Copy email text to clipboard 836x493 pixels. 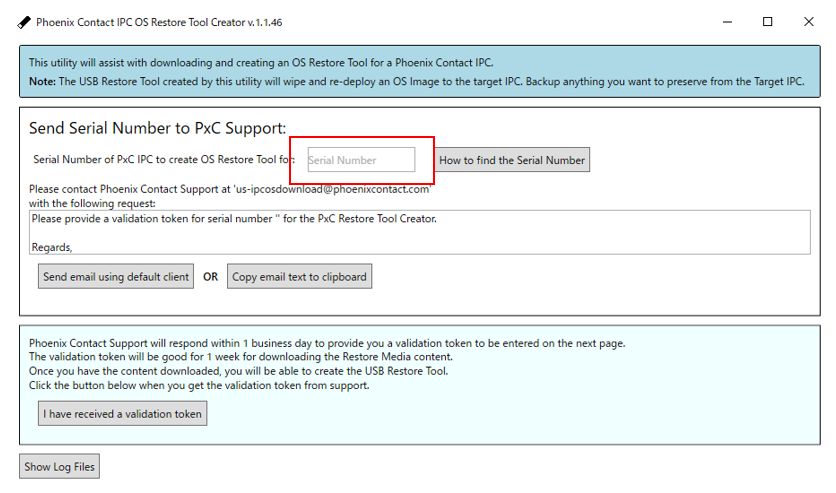tap(299, 277)
